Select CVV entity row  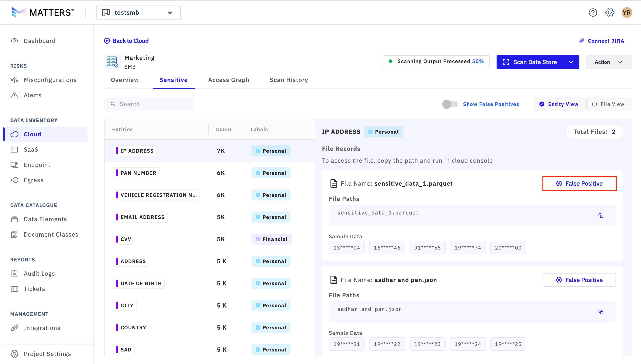point(209,239)
